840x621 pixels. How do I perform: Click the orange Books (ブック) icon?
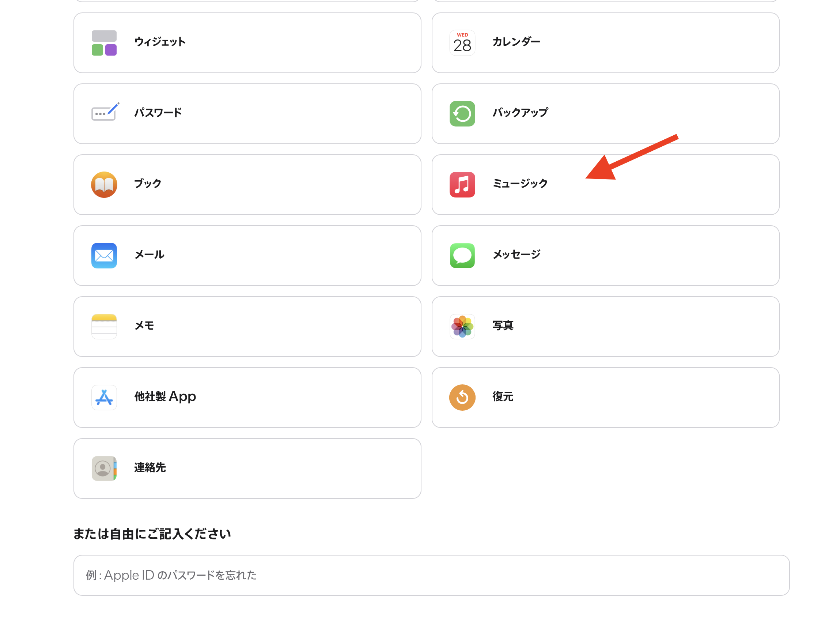(104, 185)
